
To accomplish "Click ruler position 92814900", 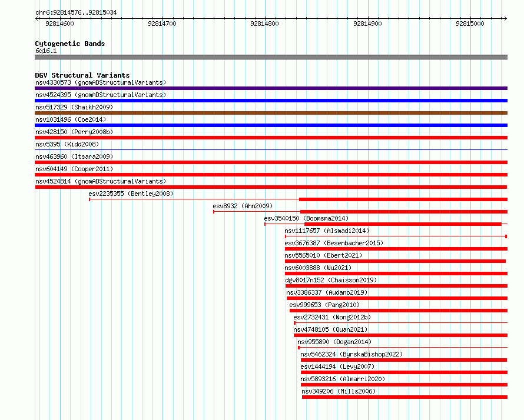I will (367, 24).
